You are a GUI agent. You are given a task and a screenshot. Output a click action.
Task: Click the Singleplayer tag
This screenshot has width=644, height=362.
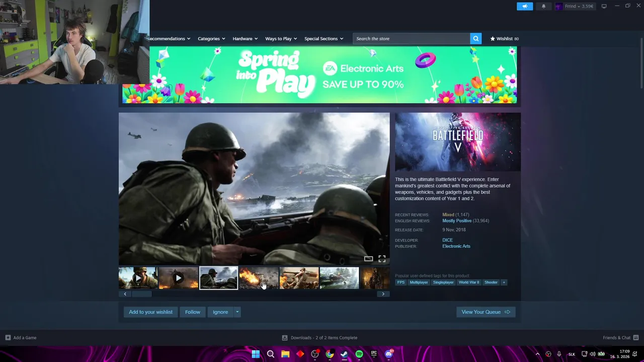coord(443,283)
